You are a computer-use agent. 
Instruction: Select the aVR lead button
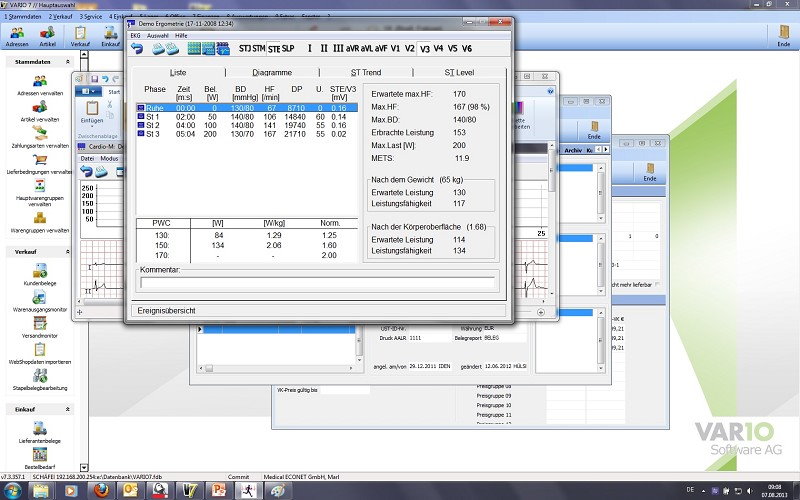click(353, 48)
